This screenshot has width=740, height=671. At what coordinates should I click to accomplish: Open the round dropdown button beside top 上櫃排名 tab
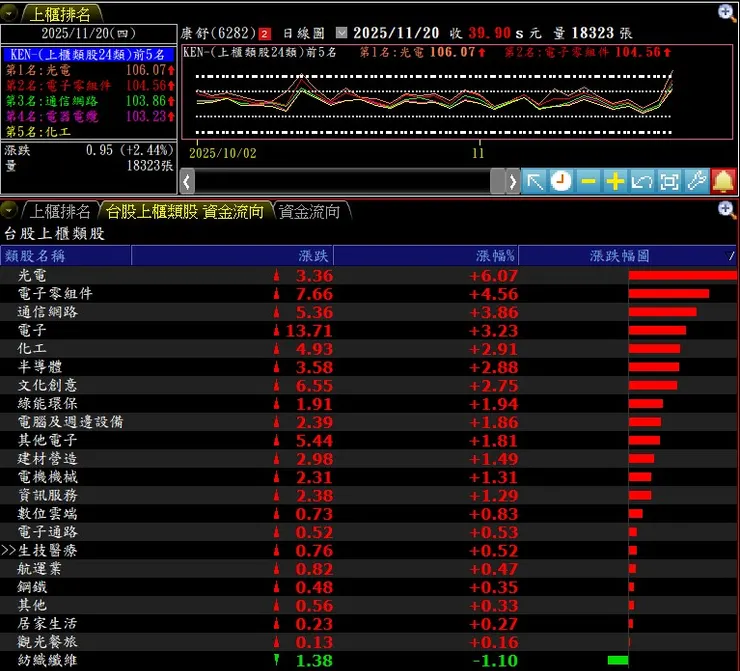[8, 13]
